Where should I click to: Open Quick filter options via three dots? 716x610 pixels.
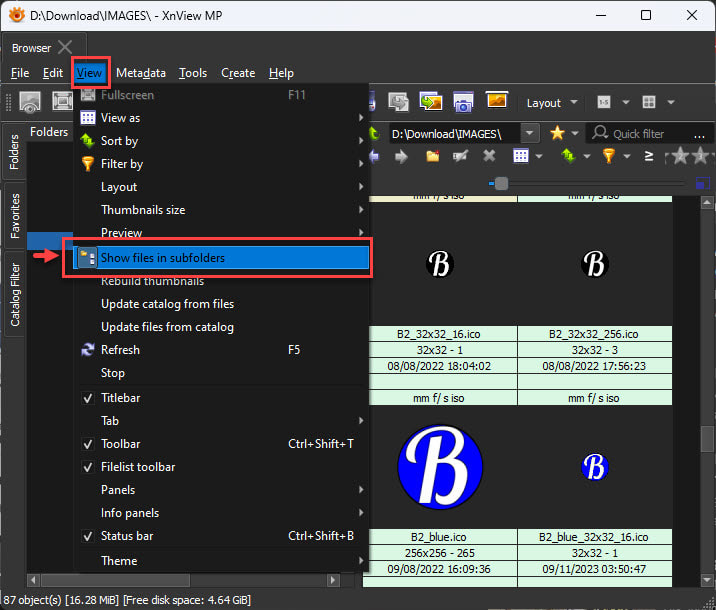point(699,134)
